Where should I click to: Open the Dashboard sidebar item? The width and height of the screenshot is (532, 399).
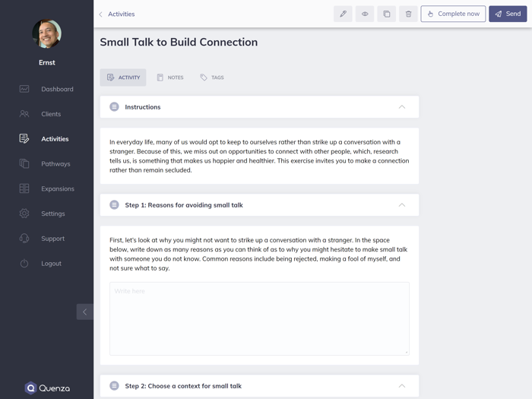(57, 89)
